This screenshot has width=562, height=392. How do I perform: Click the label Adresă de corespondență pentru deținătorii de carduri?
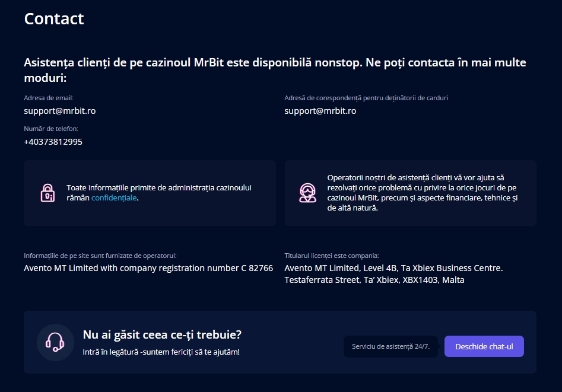coord(366,98)
